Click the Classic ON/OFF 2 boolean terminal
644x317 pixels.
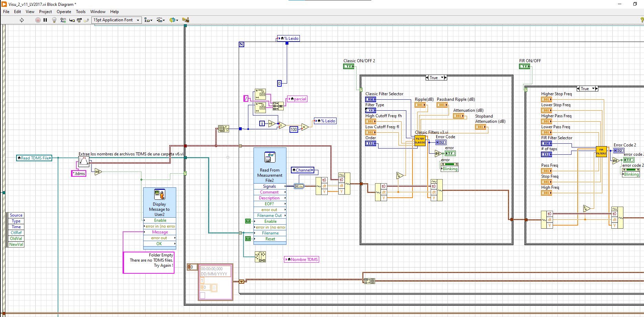348,66
